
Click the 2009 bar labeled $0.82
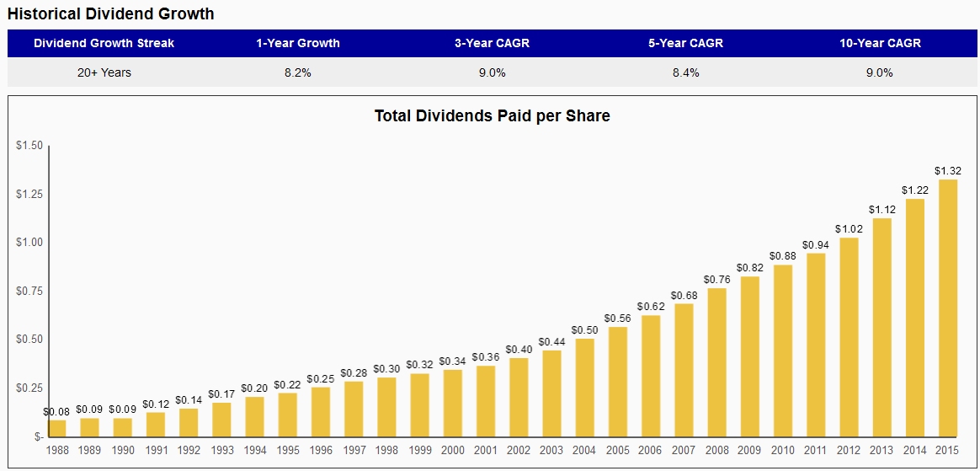pos(750,356)
